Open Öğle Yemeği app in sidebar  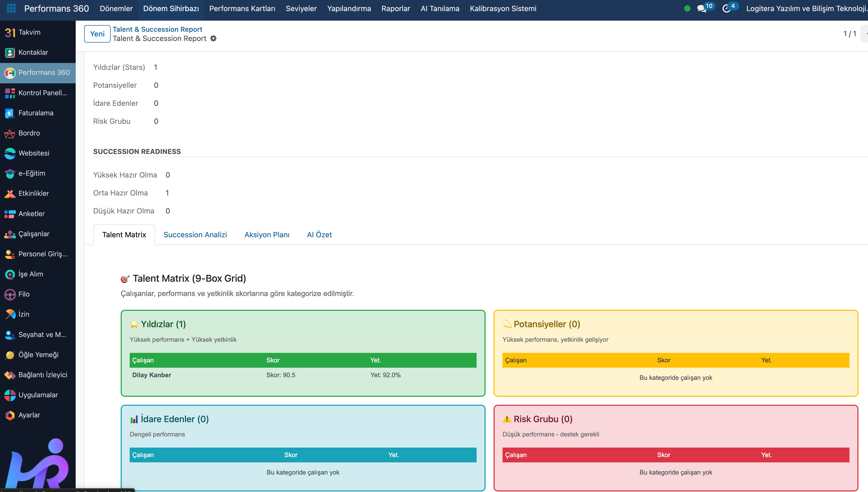click(x=38, y=355)
